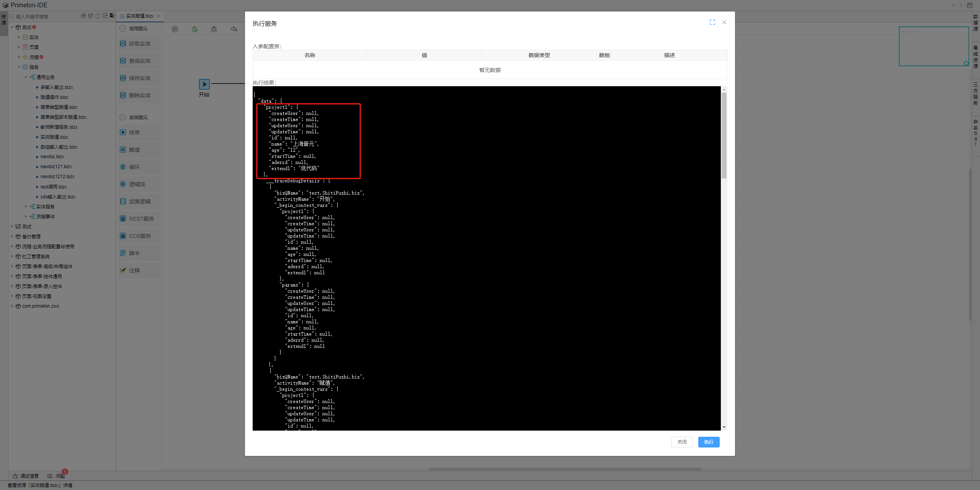This screenshot has height=490, width=980.
Task: Click the 执行 button
Action: coord(709,442)
